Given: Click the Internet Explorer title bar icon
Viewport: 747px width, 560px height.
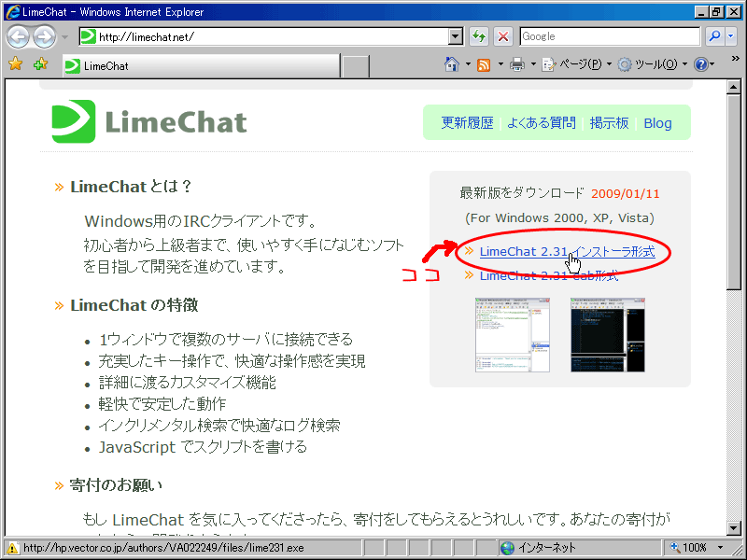Looking at the screenshot, I should [x=12, y=12].
